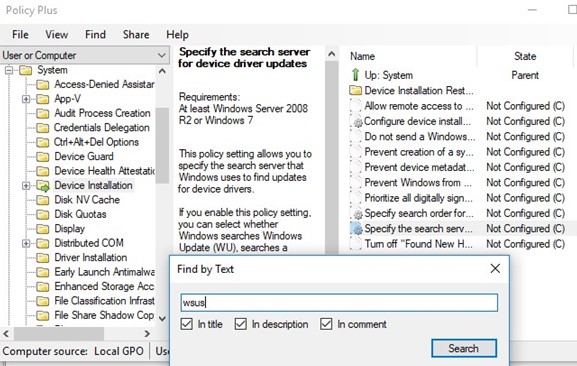Open the User or Computer dropdown
Screen dimensions: 577x366
point(85,56)
